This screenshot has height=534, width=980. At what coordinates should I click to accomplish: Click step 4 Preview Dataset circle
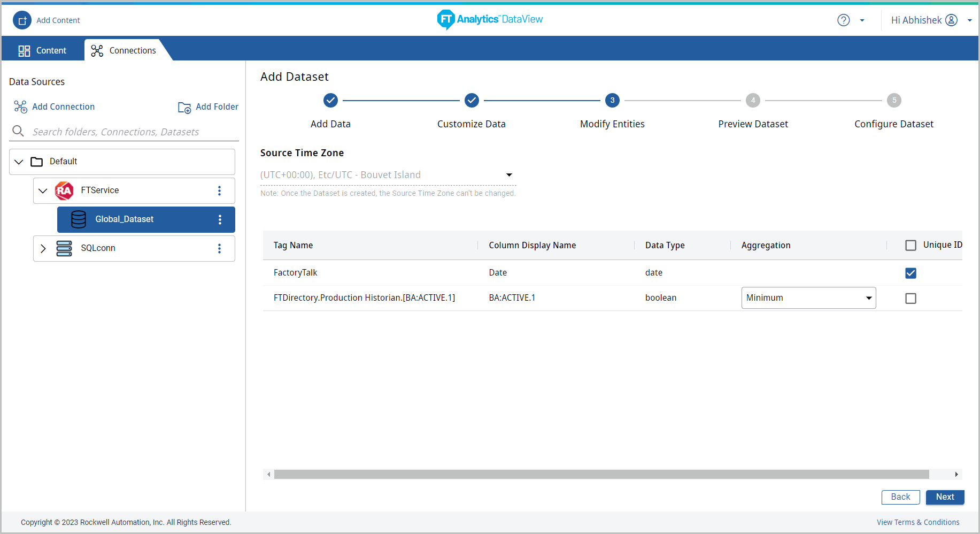[753, 100]
